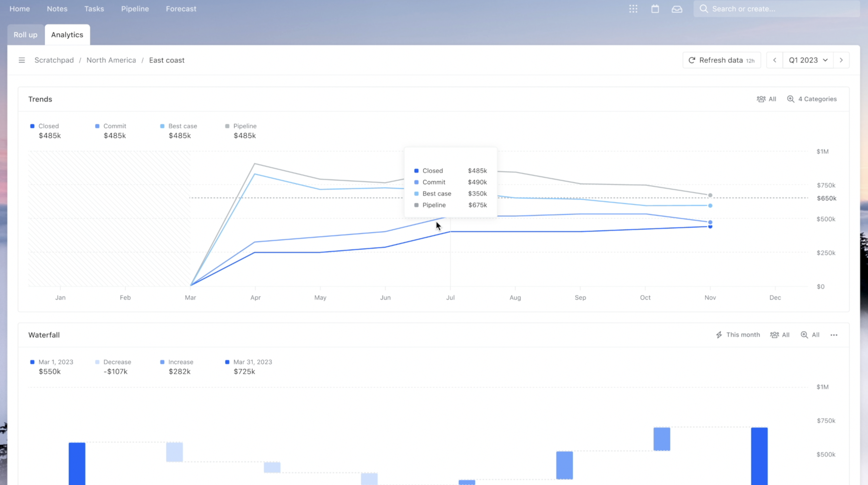This screenshot has height=485, width=868.
Task: Open the inbox tray icon in the top bar
Action: coord(677,9)
